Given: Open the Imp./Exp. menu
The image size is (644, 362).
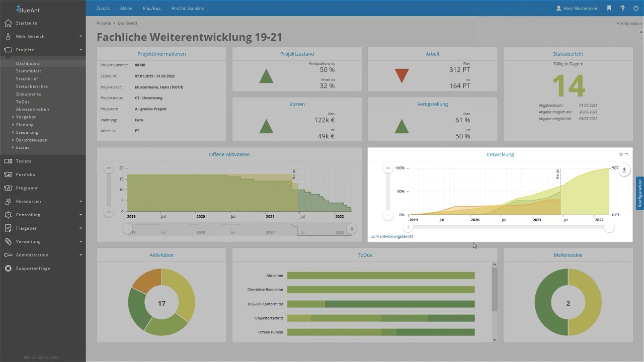Looking at the screenshot, I should coord(151,9).
